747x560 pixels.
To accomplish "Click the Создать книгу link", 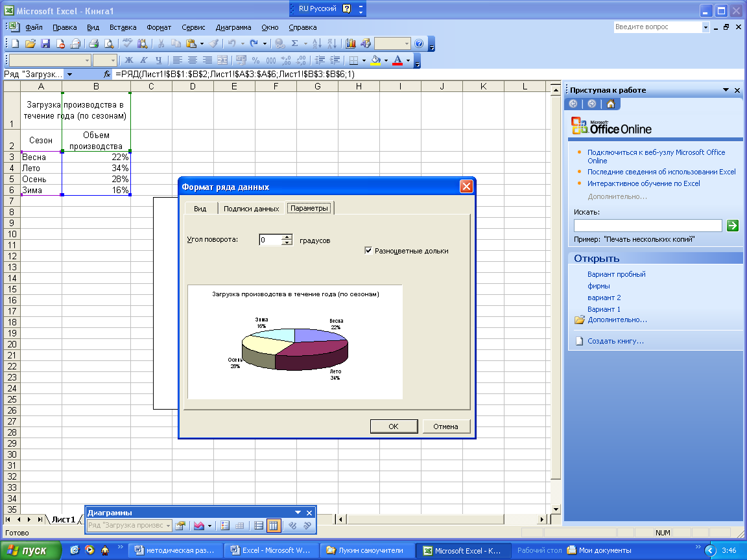I will [615, 341].
